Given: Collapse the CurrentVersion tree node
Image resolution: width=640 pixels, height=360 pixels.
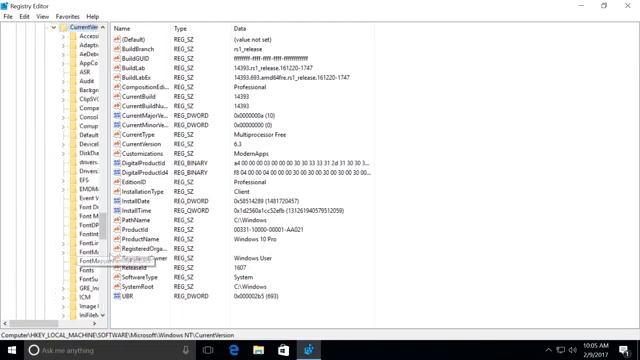Looking at the screenshot, I should click(53, 27).
